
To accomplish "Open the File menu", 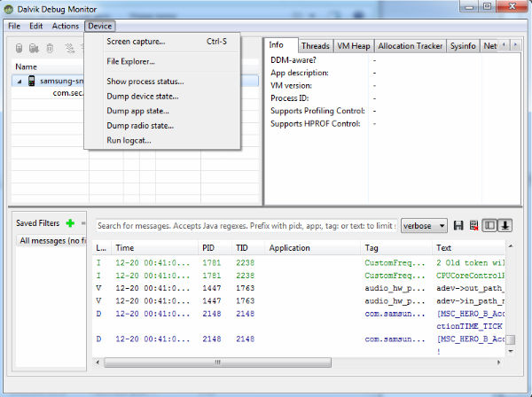I will tap(14, 26).
